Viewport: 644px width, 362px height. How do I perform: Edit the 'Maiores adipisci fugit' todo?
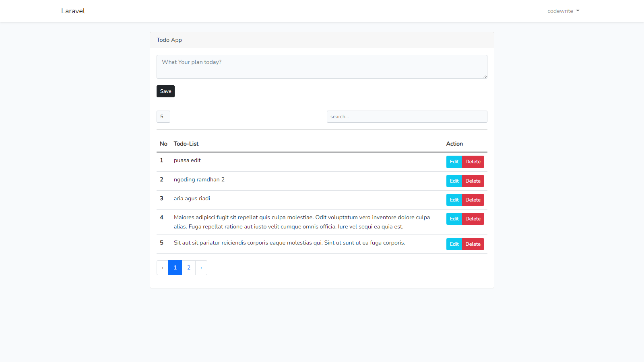pyautogui.click(x=454, y=218)
